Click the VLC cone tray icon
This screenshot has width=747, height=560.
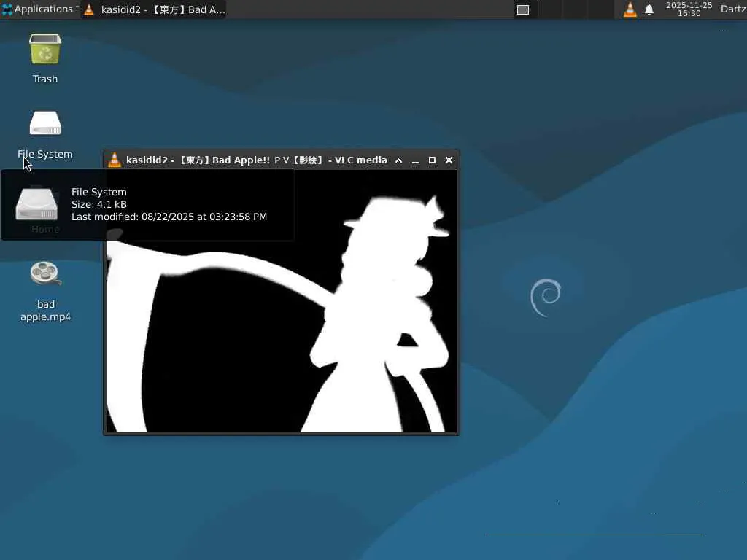click(630, 9)
